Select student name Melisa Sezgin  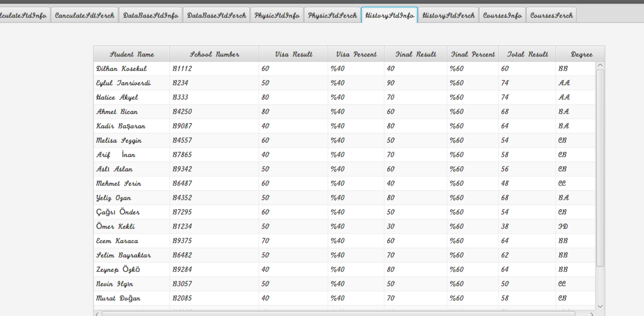tap(119, 141)
